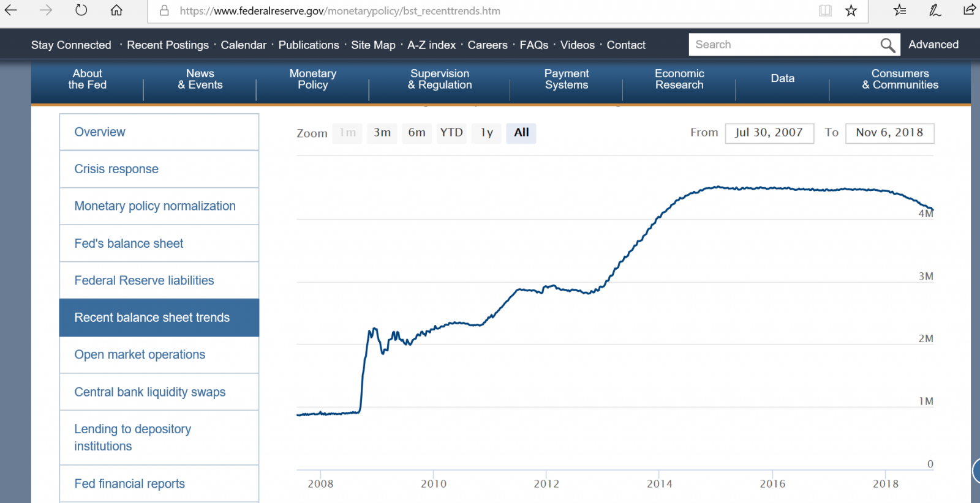Click the Advanced search link
This screenshot has height=503, width=980.
coord(933,45)
